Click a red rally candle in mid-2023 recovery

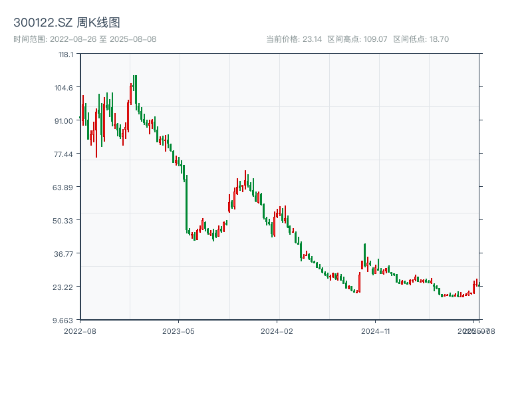234,199
